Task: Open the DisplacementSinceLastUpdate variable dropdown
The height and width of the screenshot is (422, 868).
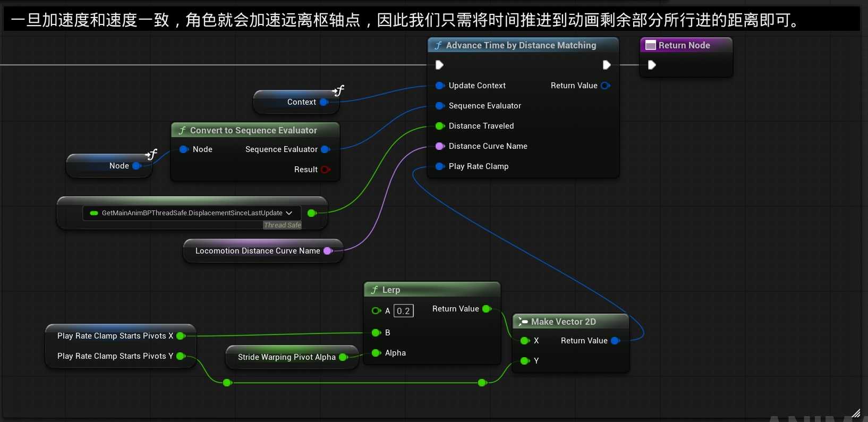Action: (x=289, y=213)
